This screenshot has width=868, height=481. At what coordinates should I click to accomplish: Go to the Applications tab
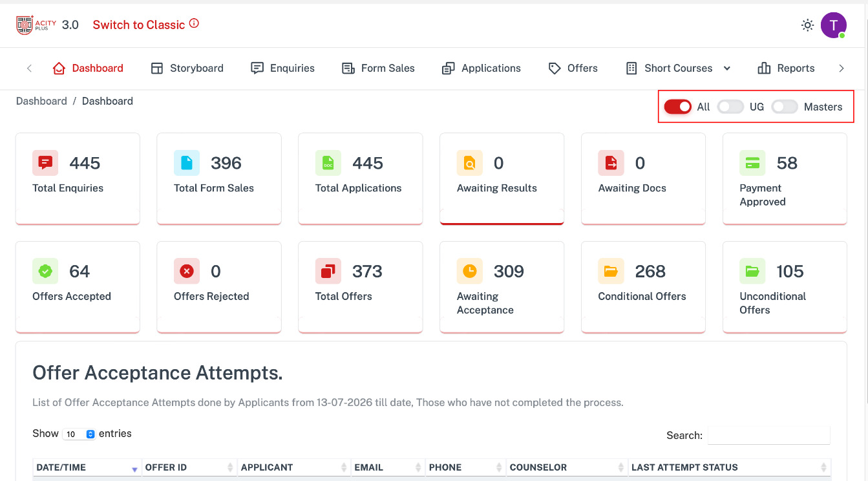point(482,68)
